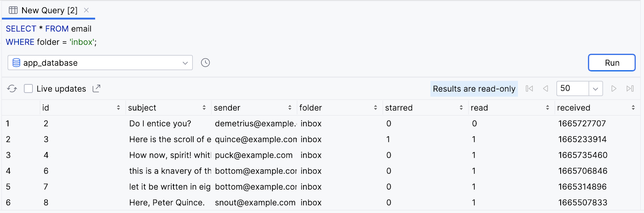
Task: Go to previous results page
Action: [x=545, y=89]
